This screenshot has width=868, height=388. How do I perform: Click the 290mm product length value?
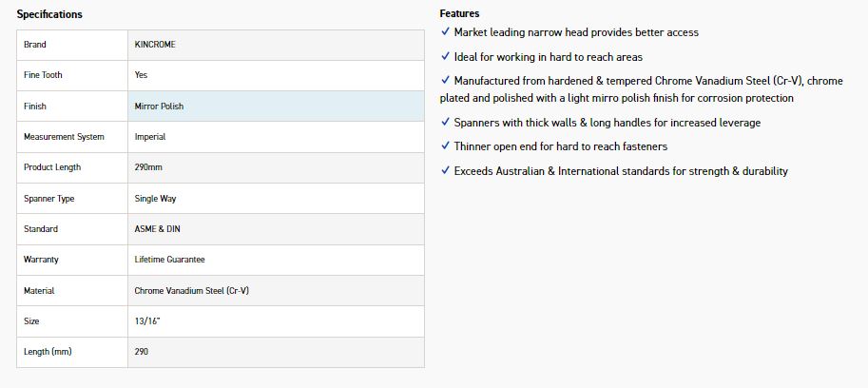click(148, 167)
